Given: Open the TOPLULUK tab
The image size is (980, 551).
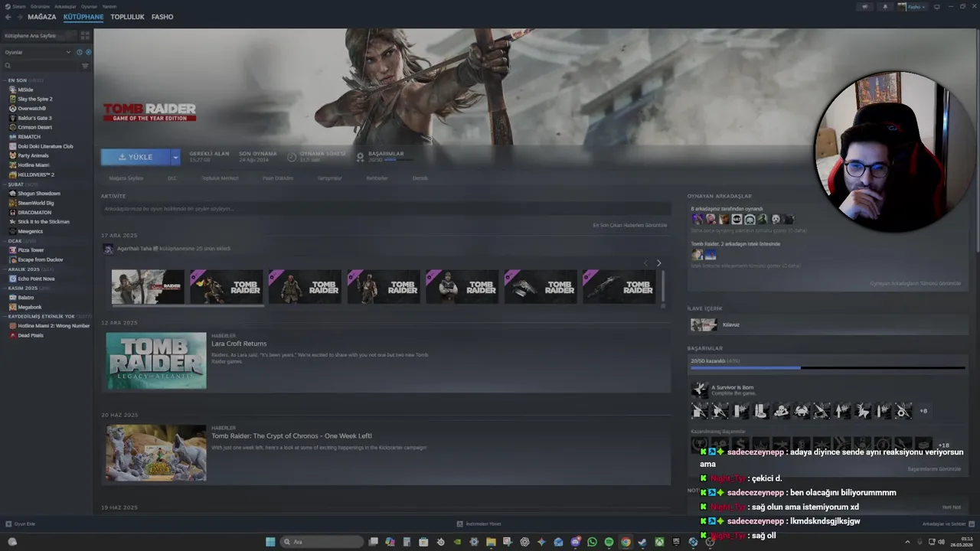Looking at the screenshot, I should coord(127,17).
